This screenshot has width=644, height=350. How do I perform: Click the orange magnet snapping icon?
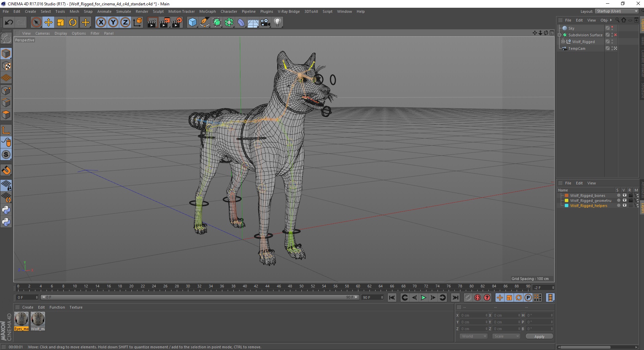pyautogui.click(x=6, y=170)
